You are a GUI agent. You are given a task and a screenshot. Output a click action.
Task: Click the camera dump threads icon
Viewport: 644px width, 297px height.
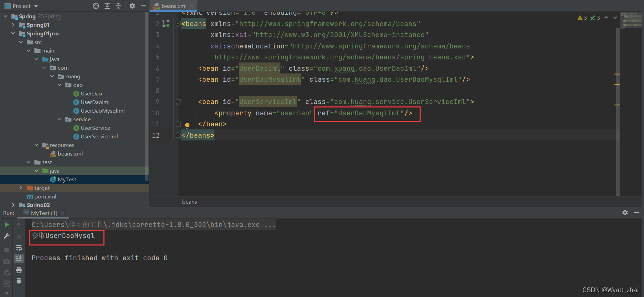pos(7,261)
